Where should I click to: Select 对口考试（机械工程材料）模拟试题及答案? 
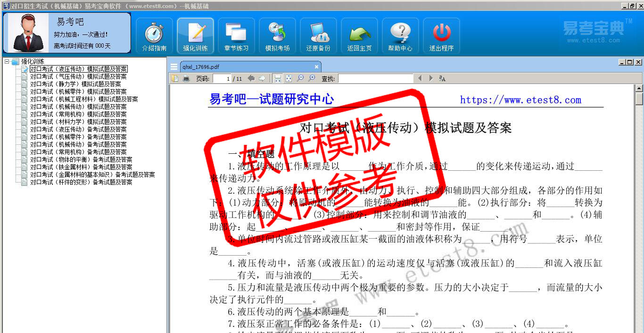tap(84, 99)
